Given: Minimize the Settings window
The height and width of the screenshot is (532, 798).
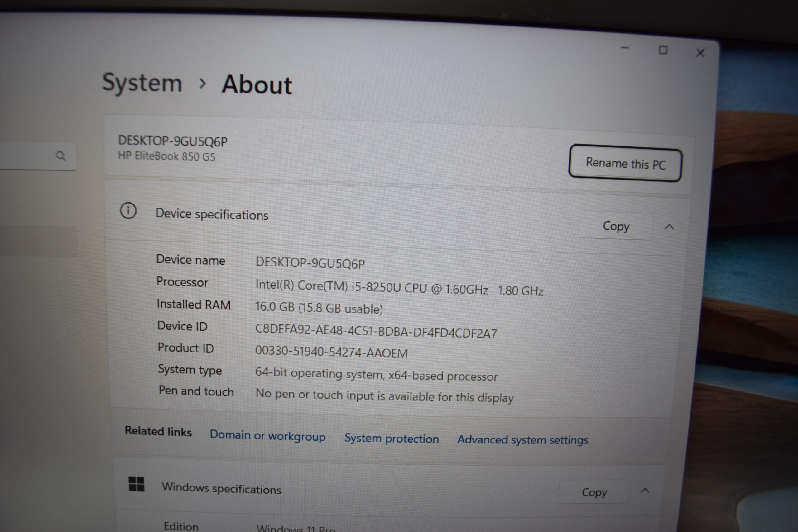Looking at the screenshot, I should (625, 48).
